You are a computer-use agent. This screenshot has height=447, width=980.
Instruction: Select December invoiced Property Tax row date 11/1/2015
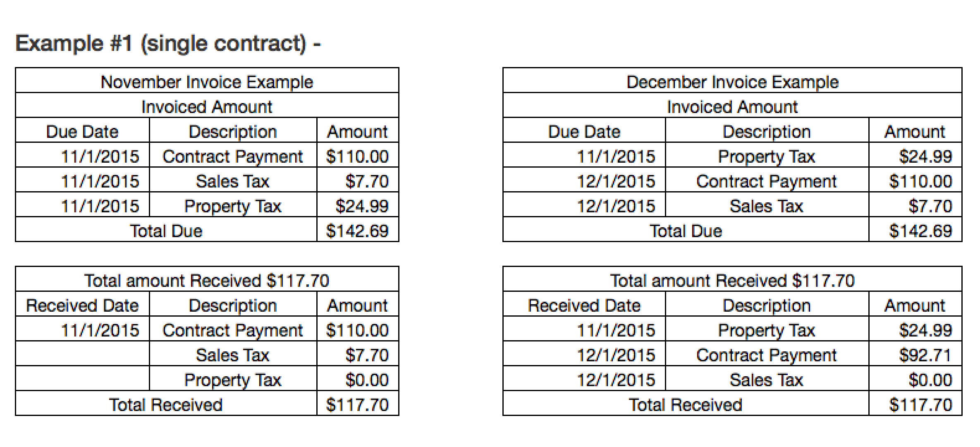pos(616,156)
